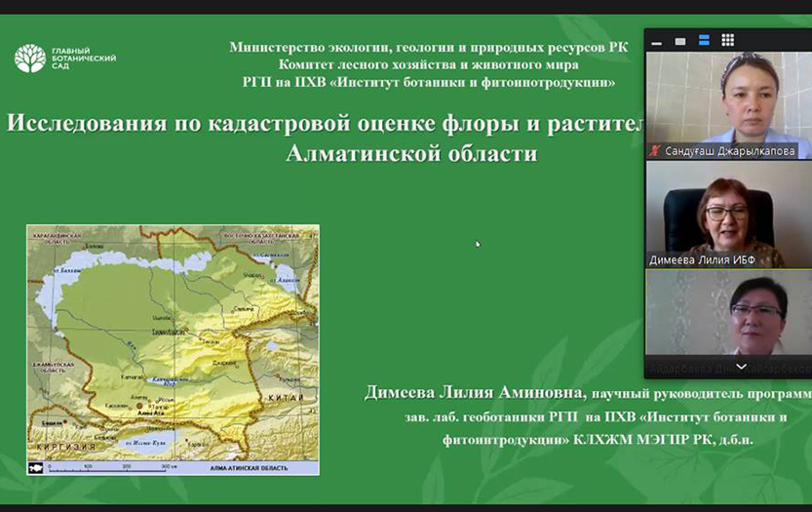This screenshot has height=512, width=812.
Task: Click the Сандуғаш Джарылкапова name label
Action: point(729,151)
